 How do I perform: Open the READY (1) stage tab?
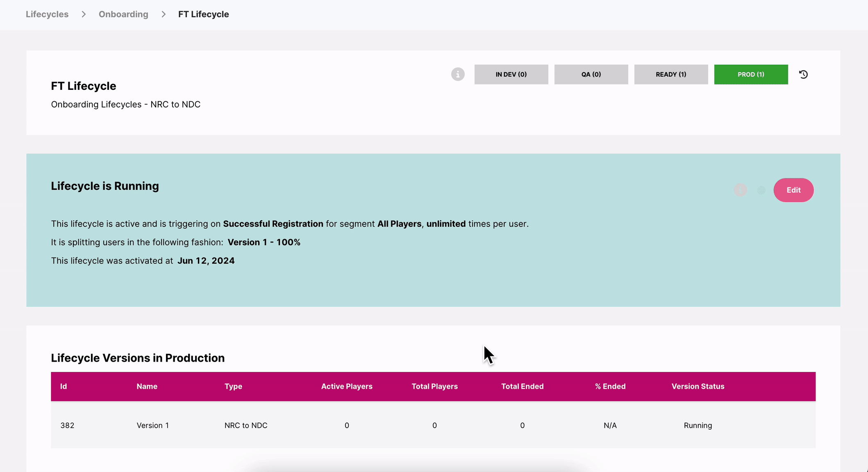671,74
